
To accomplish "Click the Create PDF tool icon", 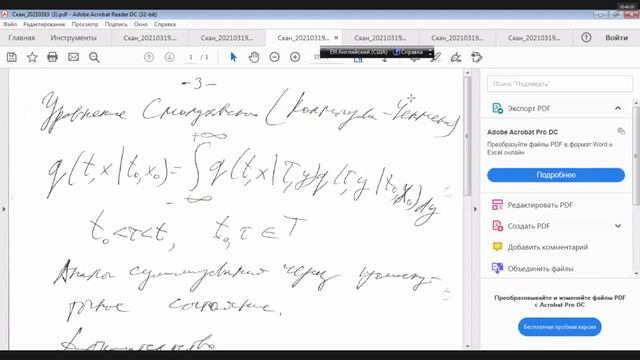I will point(497,226).
